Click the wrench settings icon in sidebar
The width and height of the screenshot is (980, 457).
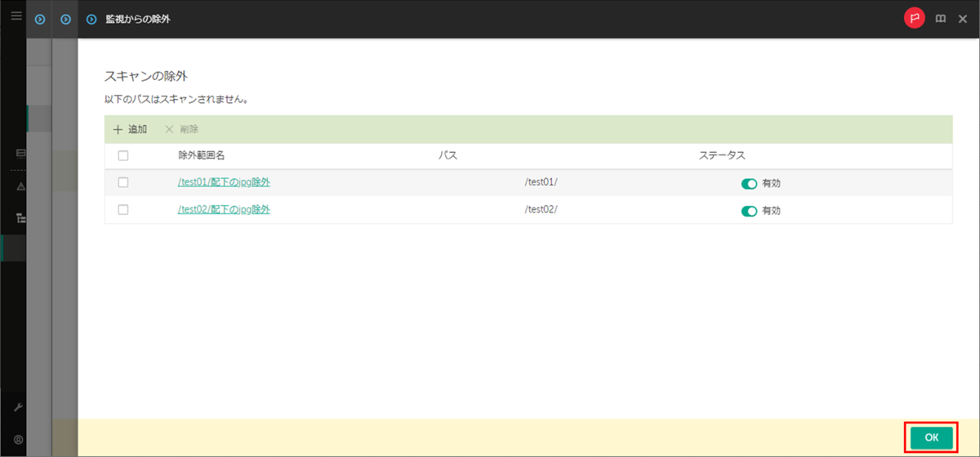point(18,407)
